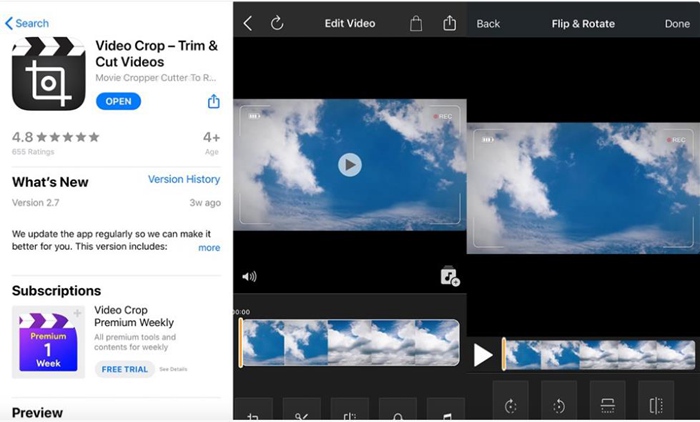
Task: Open Version History
Action: coord(184,180)
